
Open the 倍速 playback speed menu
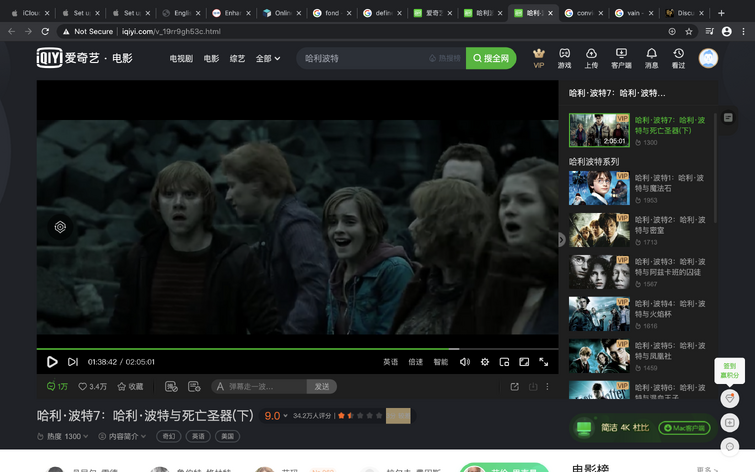[x=416, y=362]
